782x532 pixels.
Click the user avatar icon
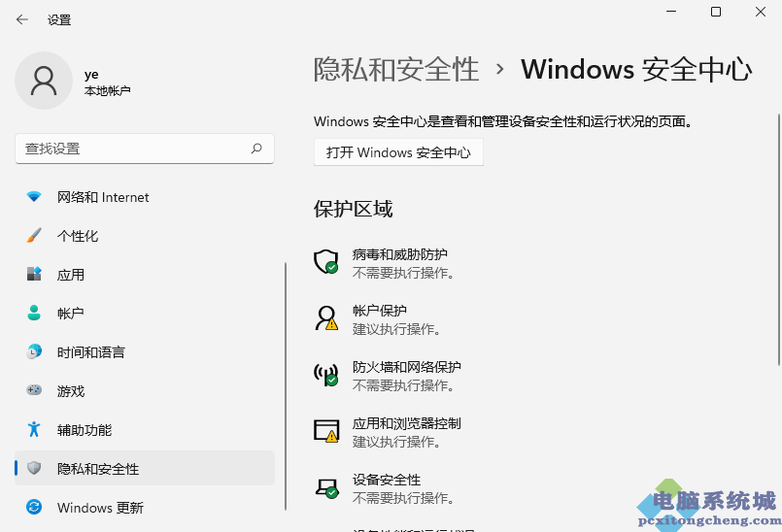[x=44, y=81]
